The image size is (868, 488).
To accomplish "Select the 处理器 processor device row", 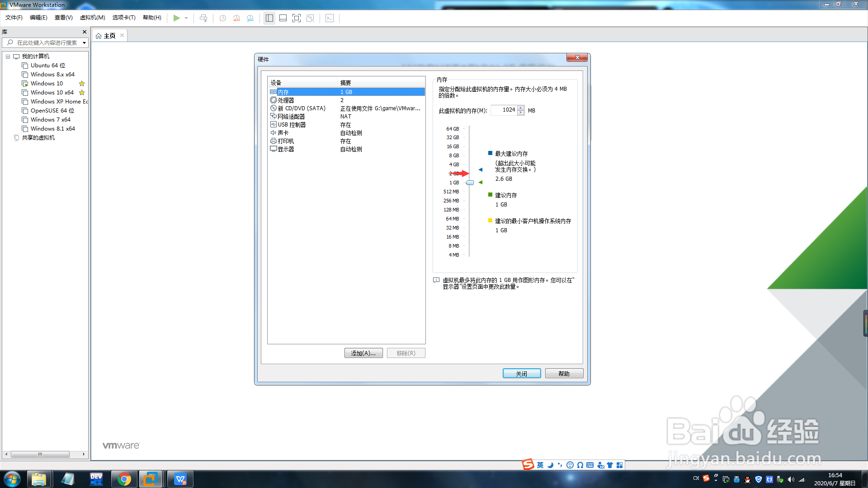I will click(286, 100).
